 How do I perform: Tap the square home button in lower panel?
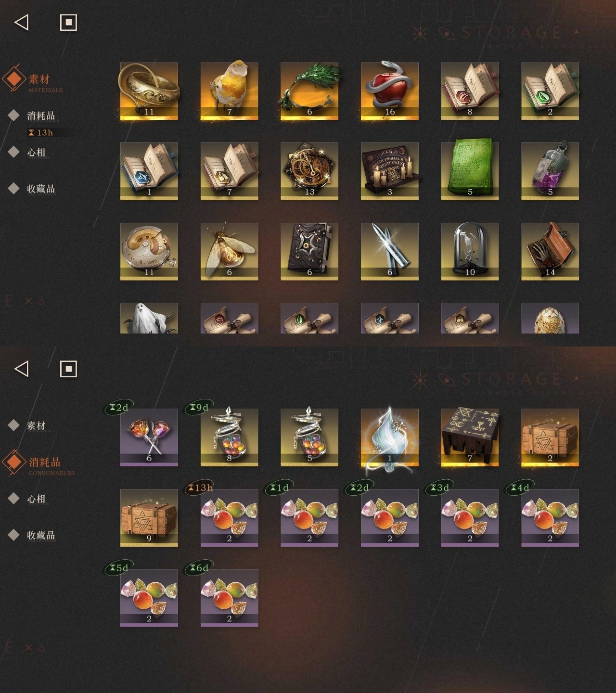pos(68,369)
